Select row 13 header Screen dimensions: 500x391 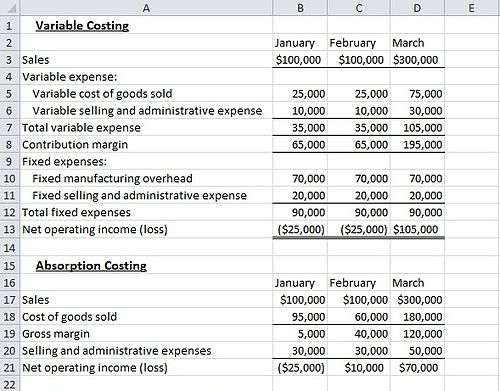10,229
